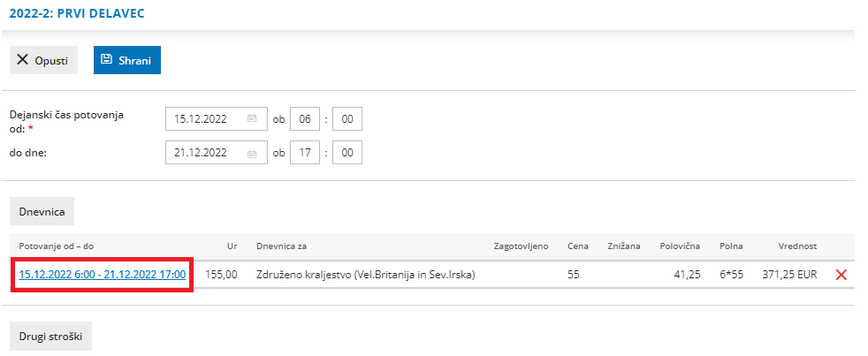
Task: Click the 'Ur' column header
Action: (x=231, y=245)
